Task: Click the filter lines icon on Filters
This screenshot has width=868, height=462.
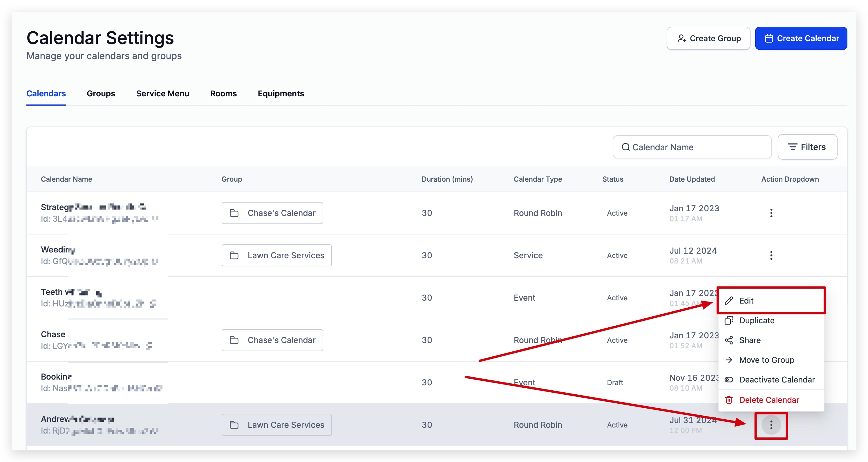Action: pyautogui.click(x=793, y=147)
